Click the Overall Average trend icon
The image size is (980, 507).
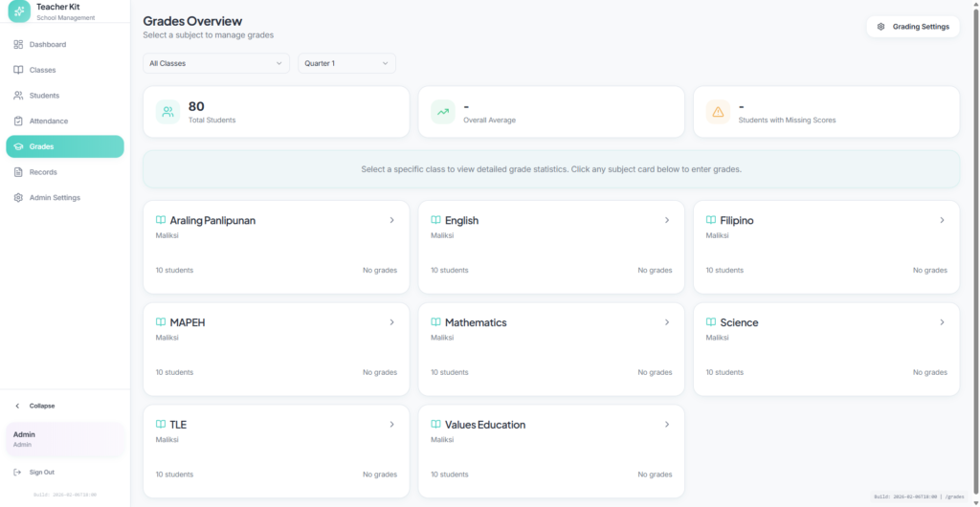pyautogui.click(x=443, y=112)
